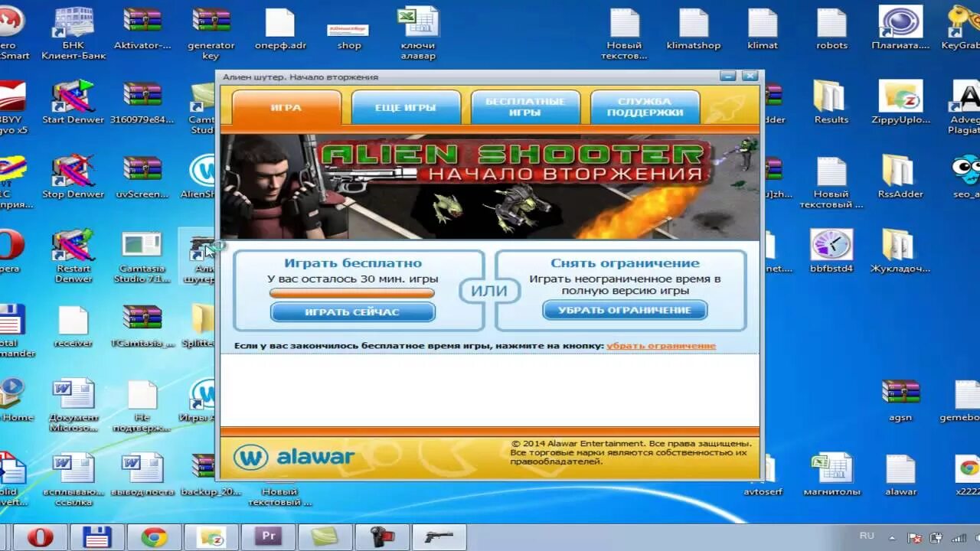Select the Aktivator archive icon
This screenshot has width=980, height=551.
pyautogui.click(x=142, y=29)
